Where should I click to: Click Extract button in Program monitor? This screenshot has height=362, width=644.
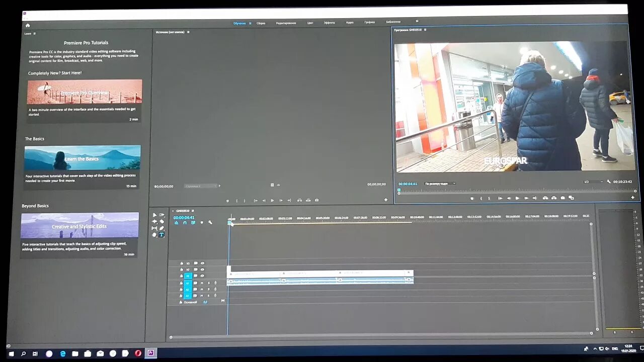[x=554, y=198]
